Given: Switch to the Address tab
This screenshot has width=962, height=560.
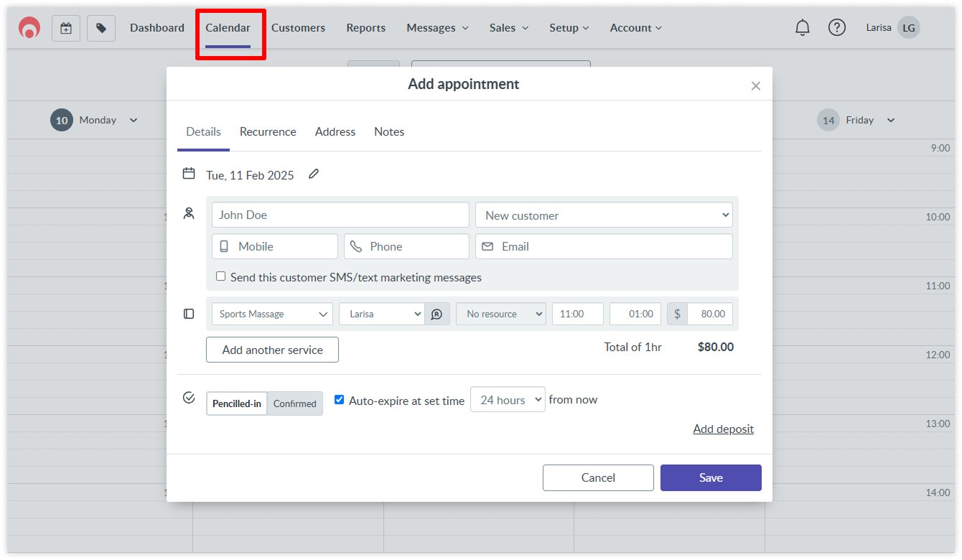Looking at the screenshot, I should (335, 132).
